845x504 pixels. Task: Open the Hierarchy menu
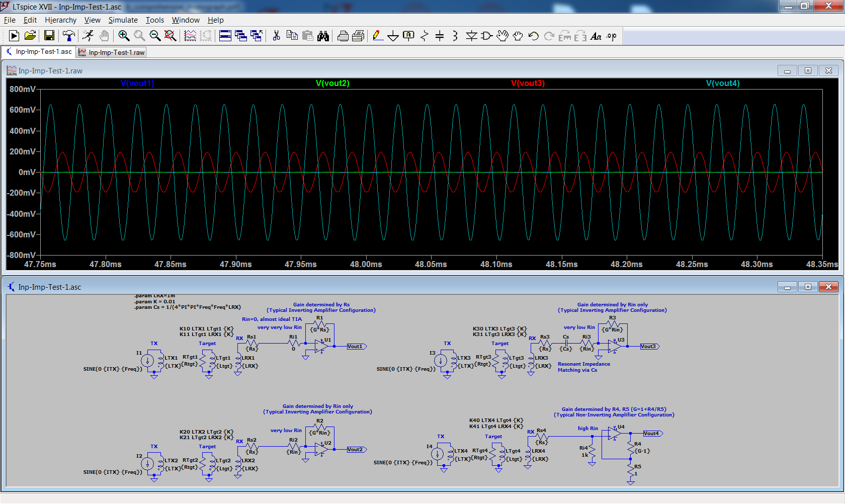coord(60,20)
